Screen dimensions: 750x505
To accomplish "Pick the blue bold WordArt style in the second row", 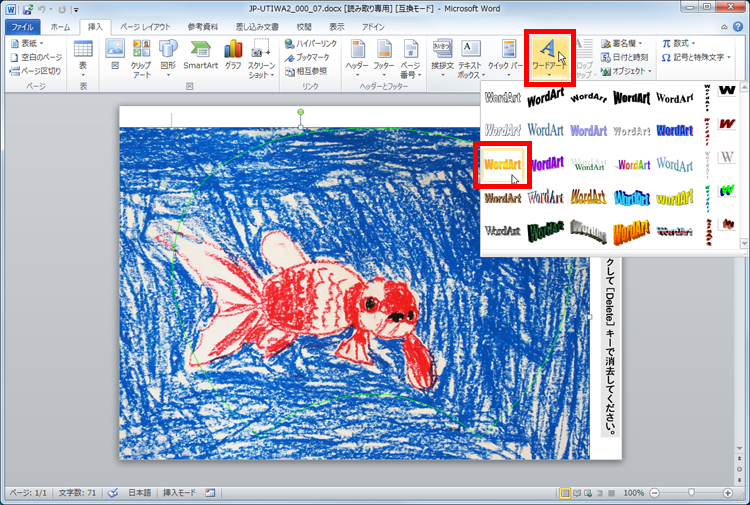I will [674, 131].
